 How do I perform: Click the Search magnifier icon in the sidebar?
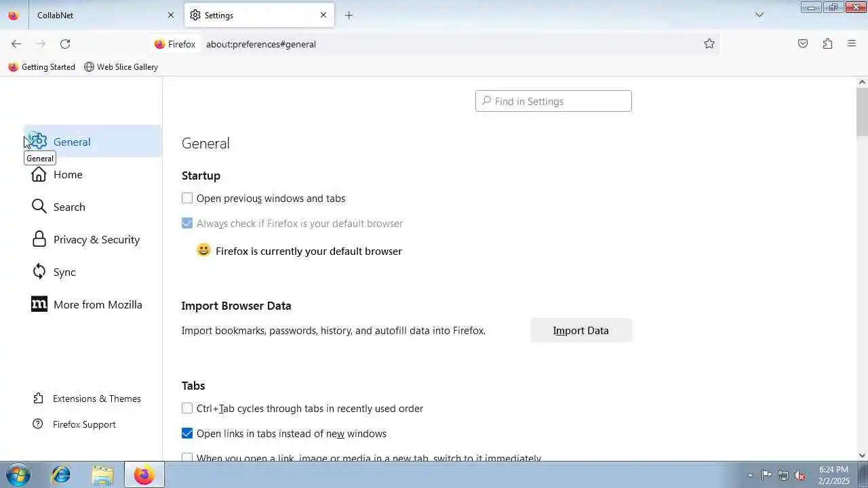[39, 207]
